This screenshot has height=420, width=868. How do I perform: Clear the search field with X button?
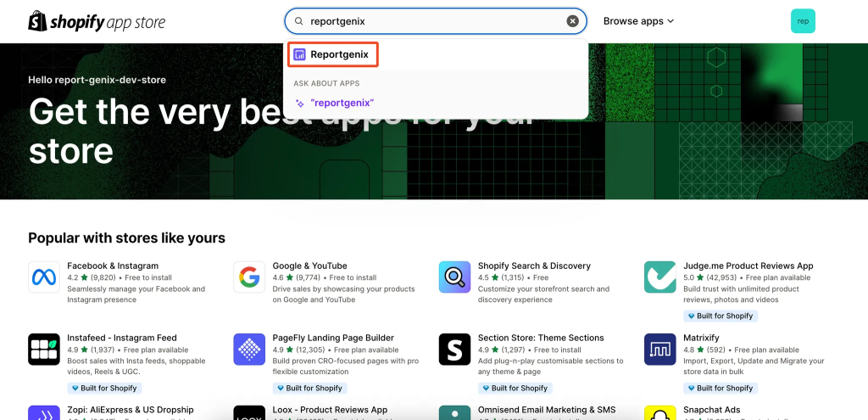point(572,21)
